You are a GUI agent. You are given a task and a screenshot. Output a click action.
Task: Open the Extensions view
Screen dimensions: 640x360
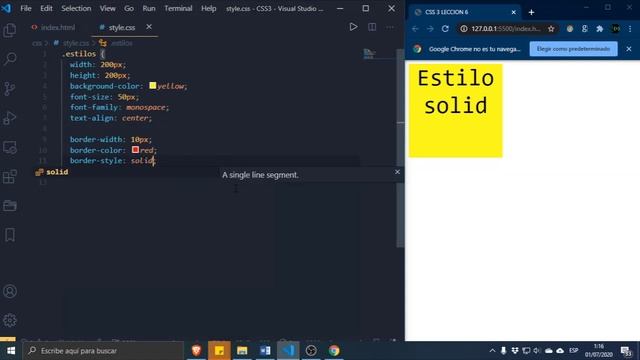coord(10,177)
